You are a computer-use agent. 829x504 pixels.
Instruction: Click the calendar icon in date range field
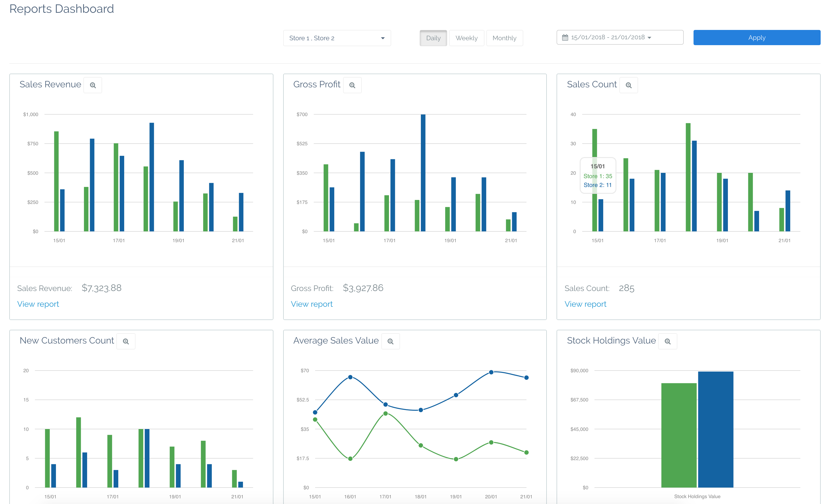tap(565, 37)
